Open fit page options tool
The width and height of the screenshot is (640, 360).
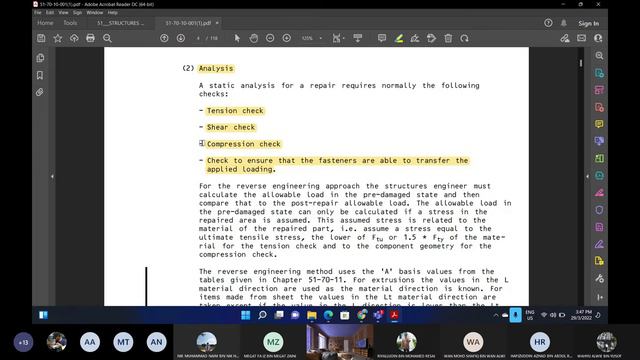338,38
